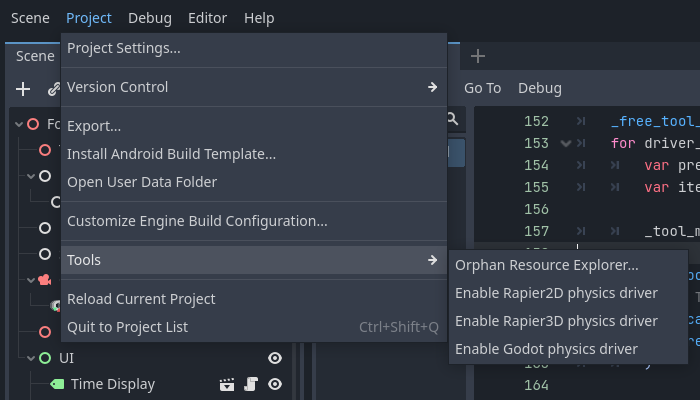Viewport: 700px width, 400px height.
Task: Expand the Version Control submenu
Action: [x=254, y=87]
